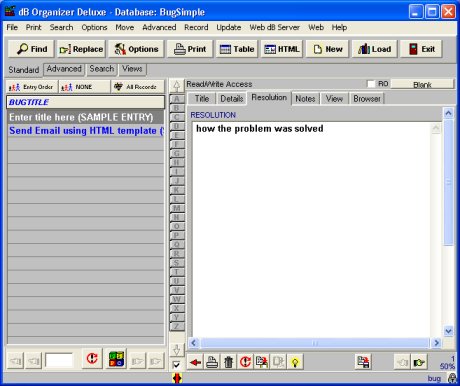The image size is (460, 386).
Task: Click the red refresh icon below record list
Action: coord(92,359)
